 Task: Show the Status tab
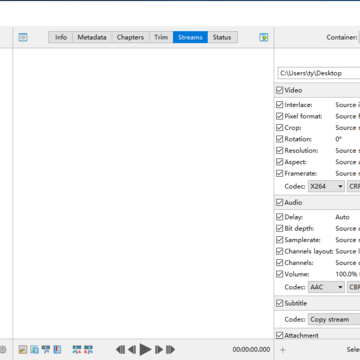tap(222, 37)
